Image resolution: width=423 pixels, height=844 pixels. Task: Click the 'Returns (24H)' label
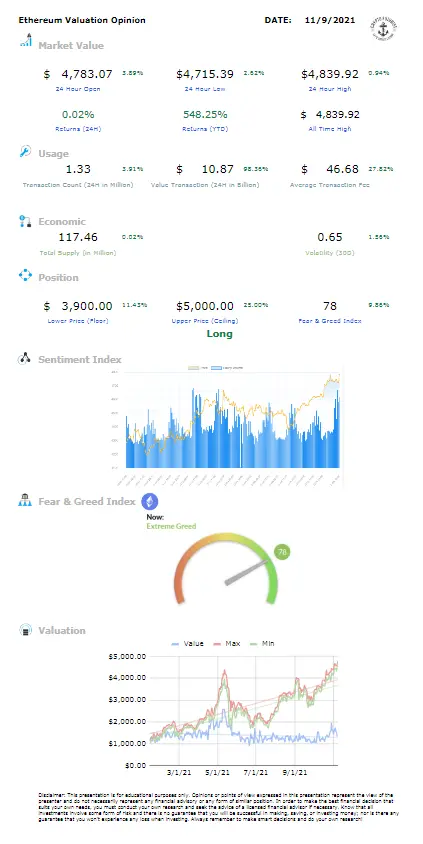(x=78, y=129)
